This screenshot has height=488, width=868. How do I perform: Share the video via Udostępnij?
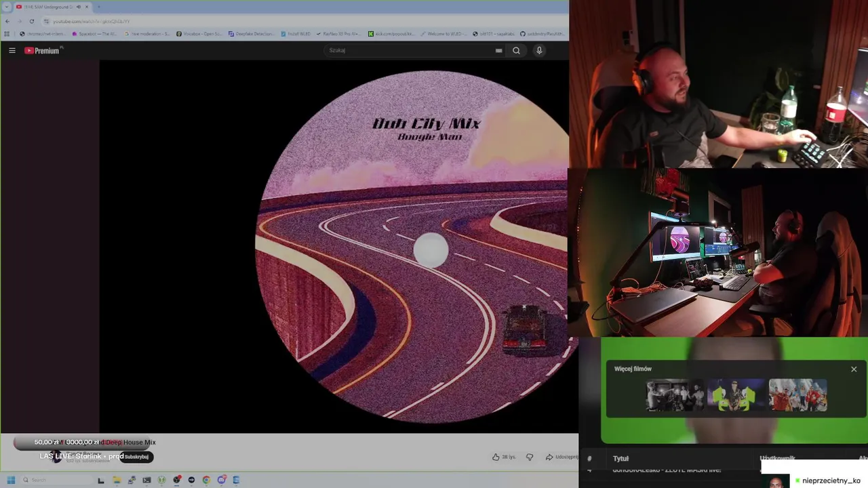561,457
